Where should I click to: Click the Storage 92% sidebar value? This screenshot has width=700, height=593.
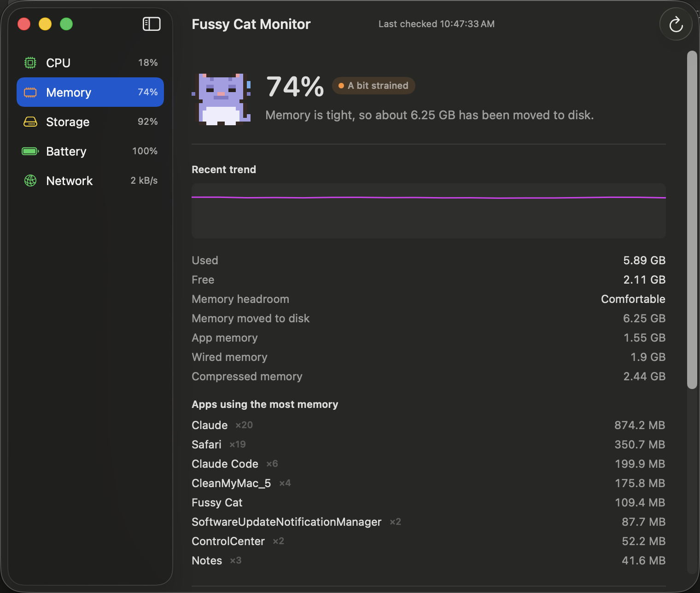[148, 122]
